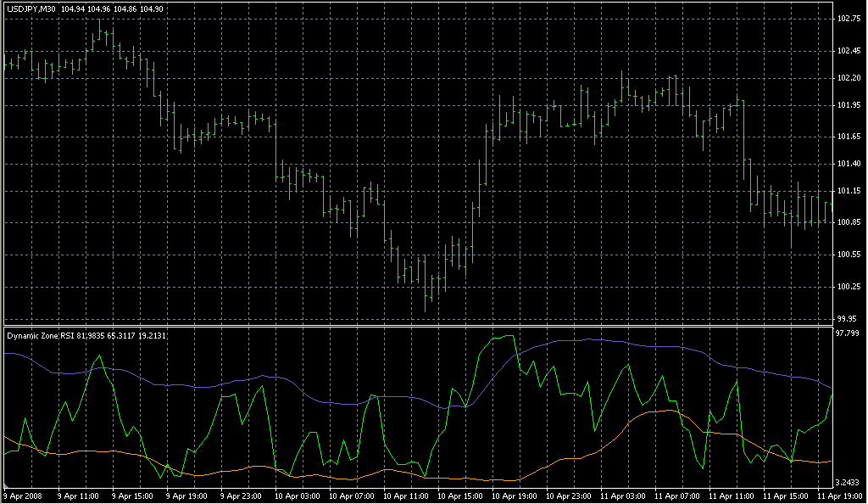Select the 102.75 price scale label

click(x=848, y=19)
